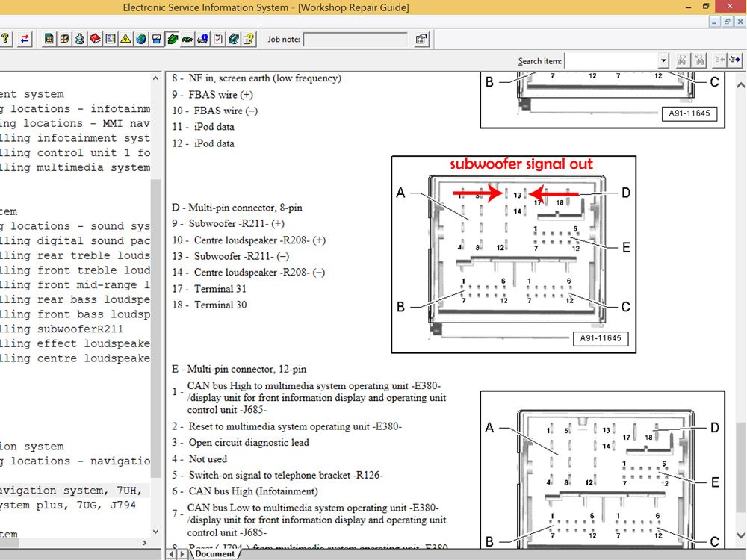Open the globe toolbar icon

(141, 39)
